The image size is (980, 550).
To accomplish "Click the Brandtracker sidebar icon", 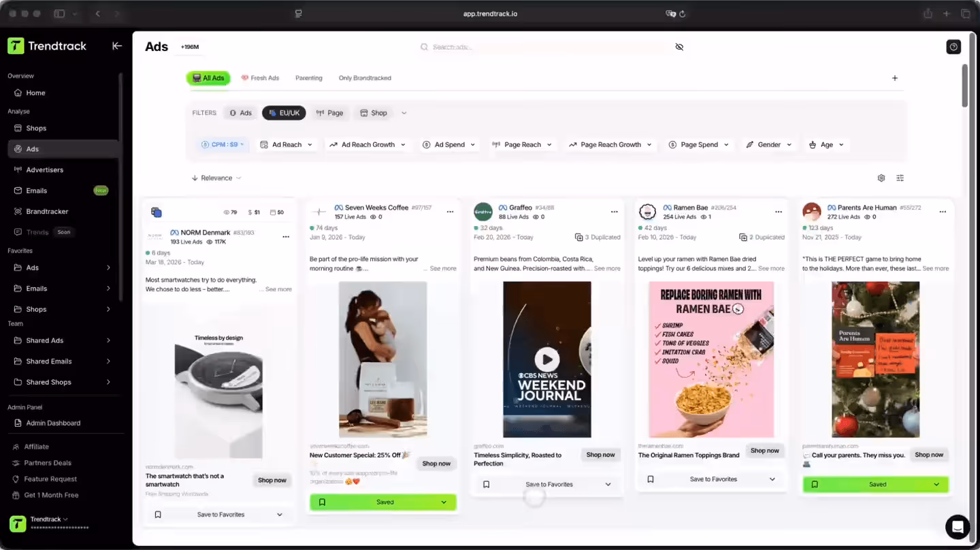I will point(16,211).
